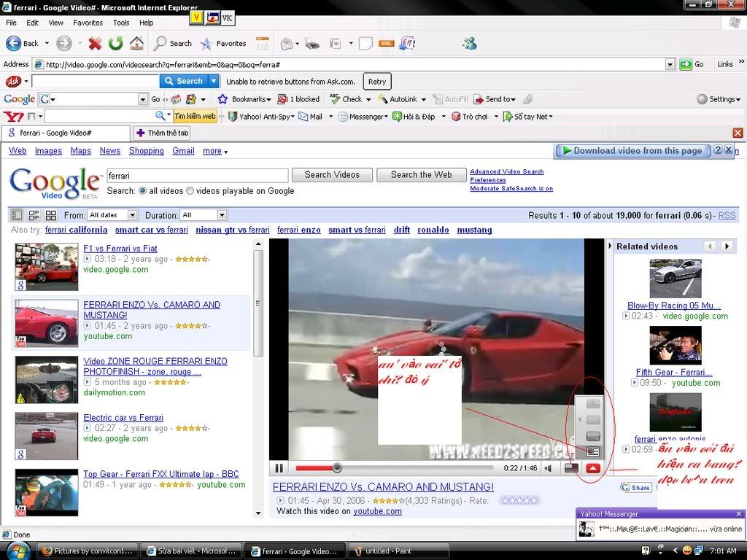Open Trò chơi on the Yahoo toolbar
The image size is (747, 560).
click(x=469, y=116)
